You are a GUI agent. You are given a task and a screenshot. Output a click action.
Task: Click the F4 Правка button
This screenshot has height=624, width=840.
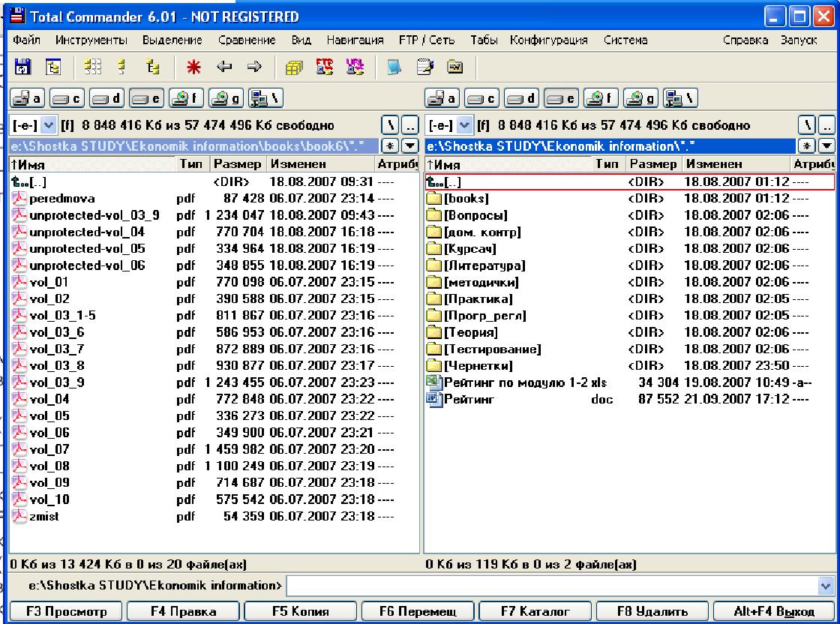183,611
